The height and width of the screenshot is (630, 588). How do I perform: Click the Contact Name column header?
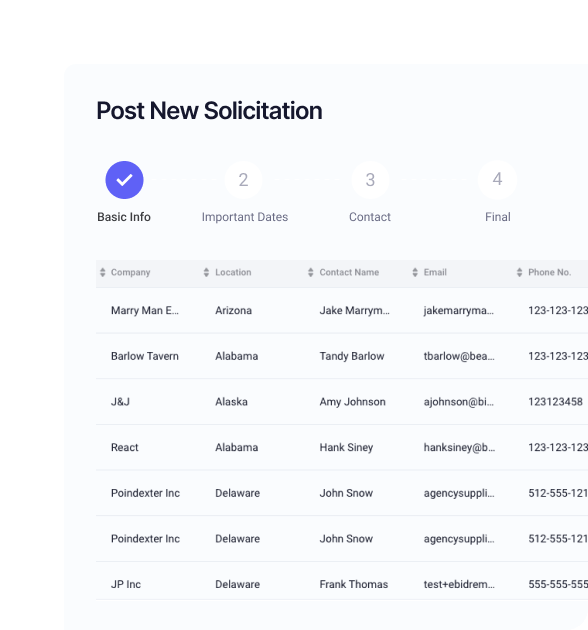point(349,272)
